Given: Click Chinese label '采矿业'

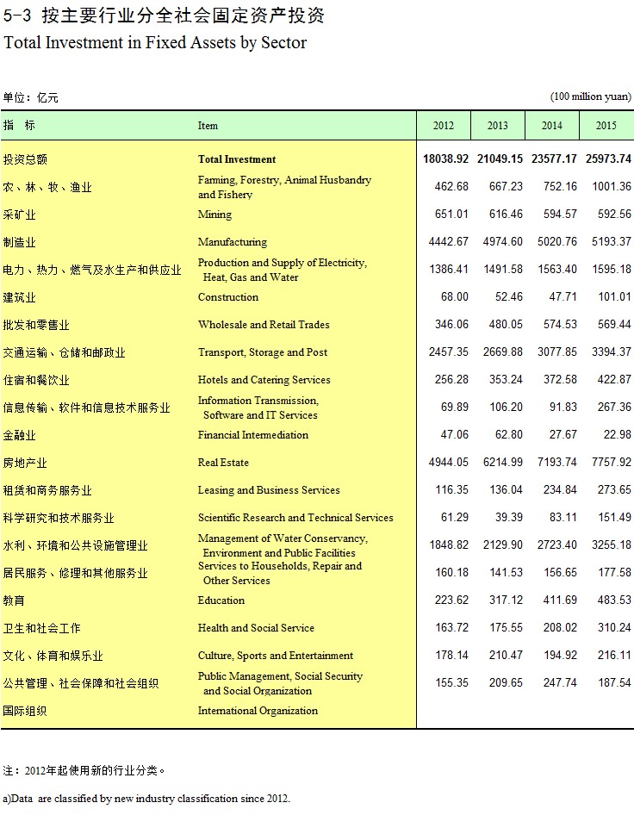Looking at the screenshot, I should click(19, 215).
